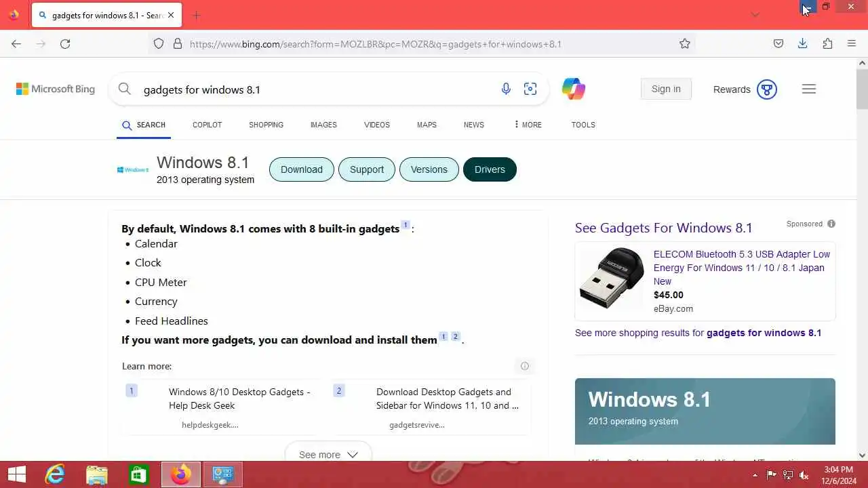Open the Copilot colorful icon
This screenshot has width=868, height=488.
pyautogui.click(x=573, y=89)
